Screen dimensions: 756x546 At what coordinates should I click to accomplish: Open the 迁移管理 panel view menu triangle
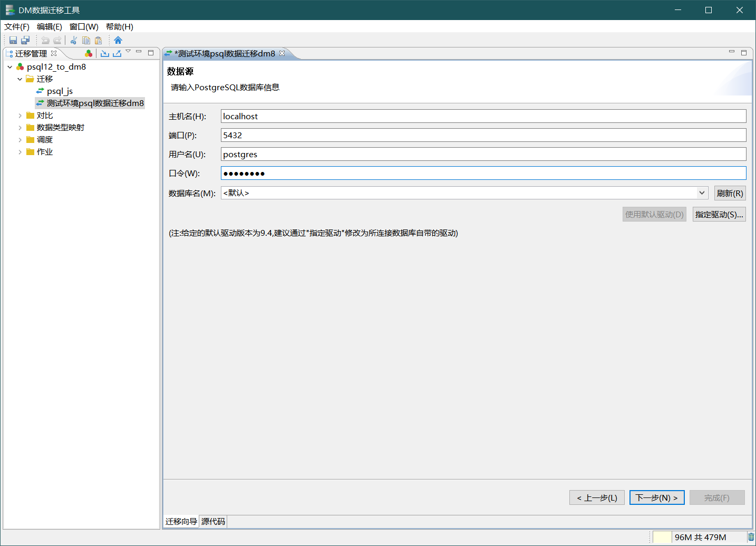[128, 52]
